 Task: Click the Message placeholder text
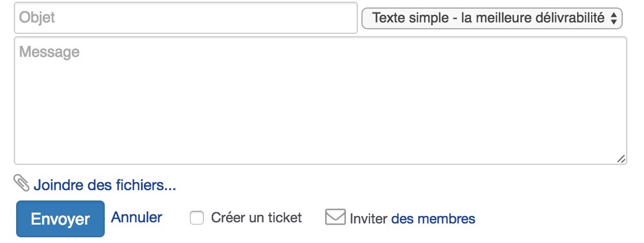pyautogui.click(x=49, y=52)
